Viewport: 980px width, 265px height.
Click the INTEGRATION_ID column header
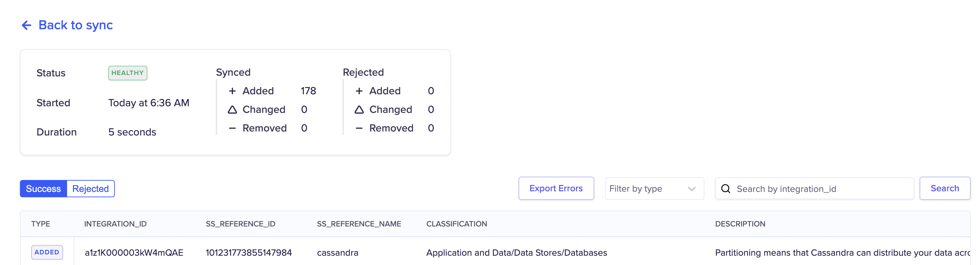tap(115, 224)
